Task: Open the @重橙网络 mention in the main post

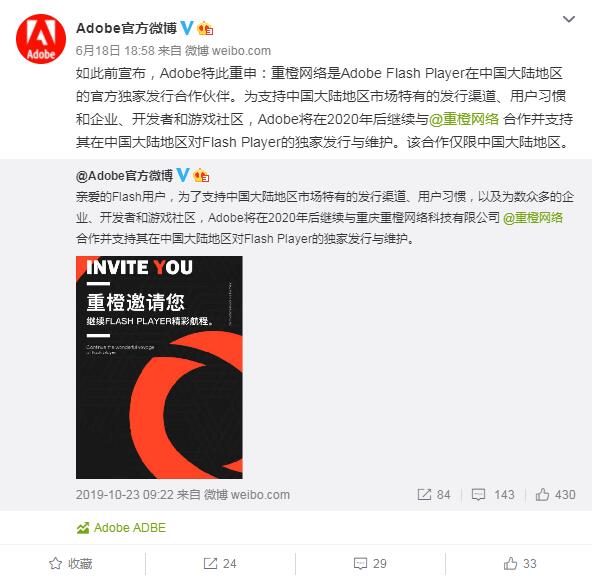Action: (x=464, y=119)
